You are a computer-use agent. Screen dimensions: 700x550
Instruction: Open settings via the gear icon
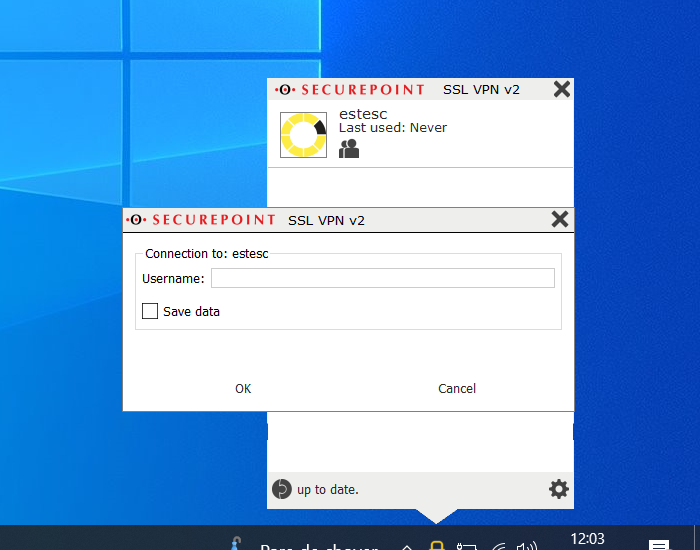click(558, 489)
